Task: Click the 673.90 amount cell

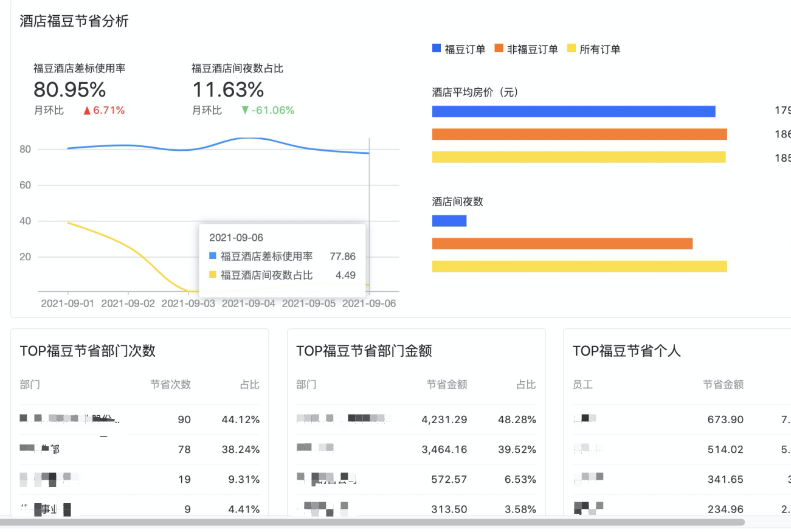Action: pos(725,420)
